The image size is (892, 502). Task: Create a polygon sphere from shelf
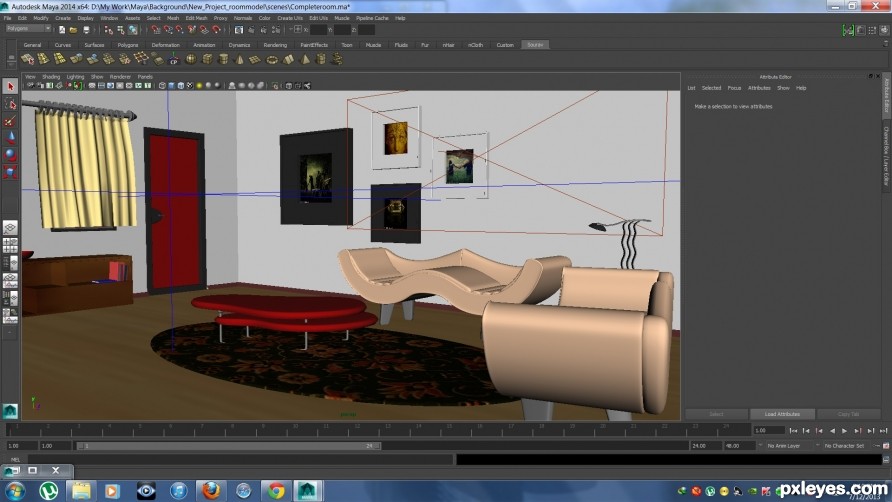click(191, 59)
